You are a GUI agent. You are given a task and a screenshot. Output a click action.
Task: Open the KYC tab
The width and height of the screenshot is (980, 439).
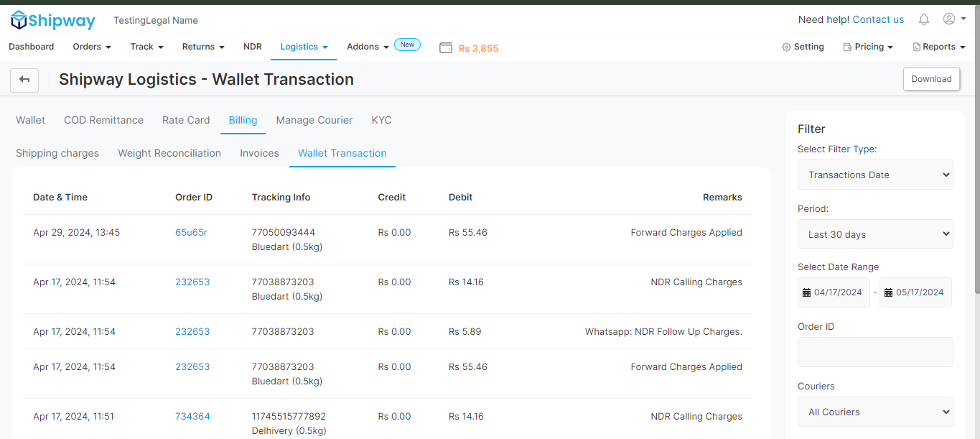coord(381,120)
